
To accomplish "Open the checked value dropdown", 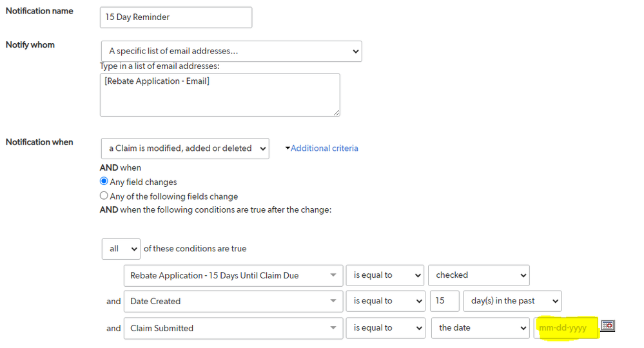I will tap(479, 275).
